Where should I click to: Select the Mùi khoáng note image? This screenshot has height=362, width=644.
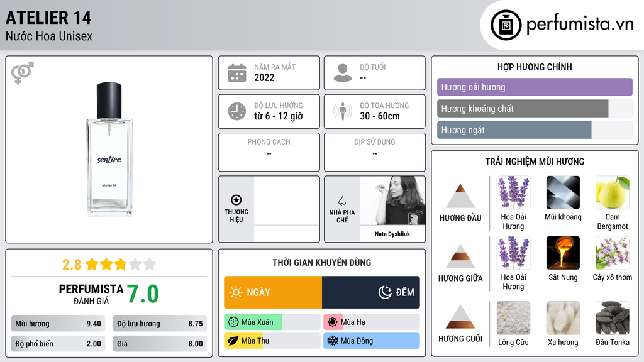coord(563,192)
